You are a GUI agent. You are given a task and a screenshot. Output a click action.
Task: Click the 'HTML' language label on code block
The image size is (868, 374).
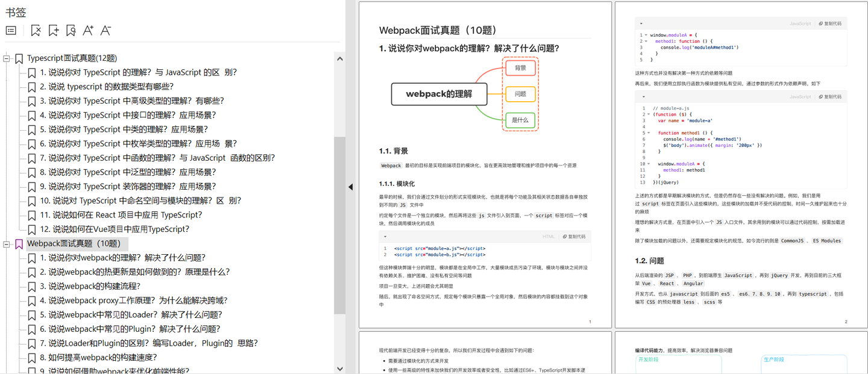[x=549, y=237]
